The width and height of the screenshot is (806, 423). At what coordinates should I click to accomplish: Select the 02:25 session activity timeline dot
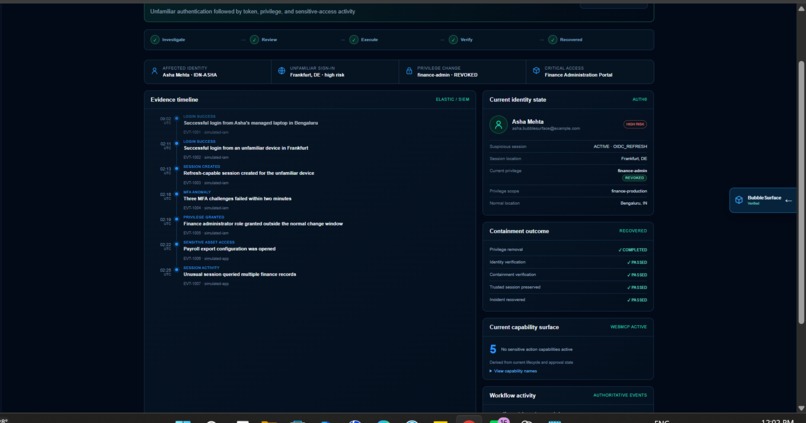click(176, 269)
